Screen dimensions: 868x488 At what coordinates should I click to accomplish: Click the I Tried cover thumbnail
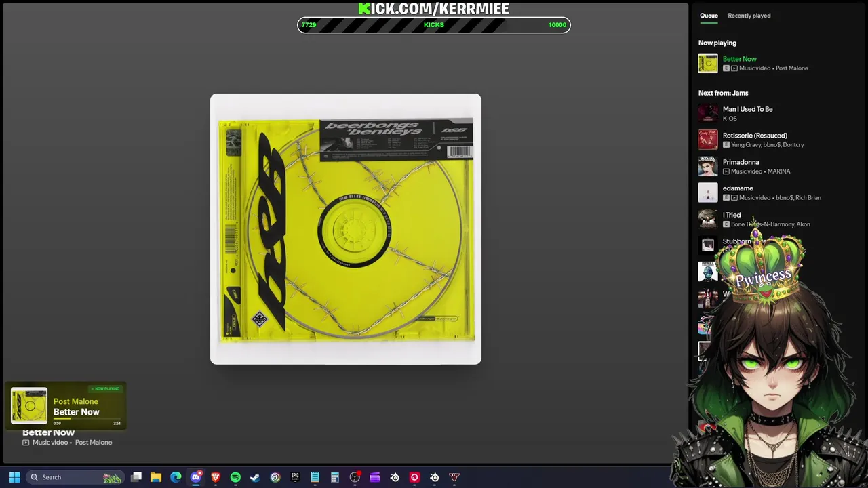708,219
